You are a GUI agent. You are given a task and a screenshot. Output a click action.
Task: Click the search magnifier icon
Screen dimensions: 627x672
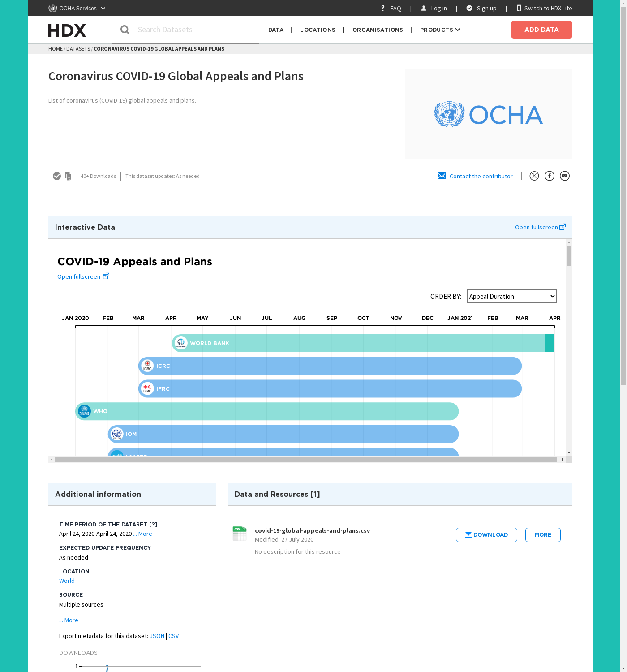[x=125, y=30]
